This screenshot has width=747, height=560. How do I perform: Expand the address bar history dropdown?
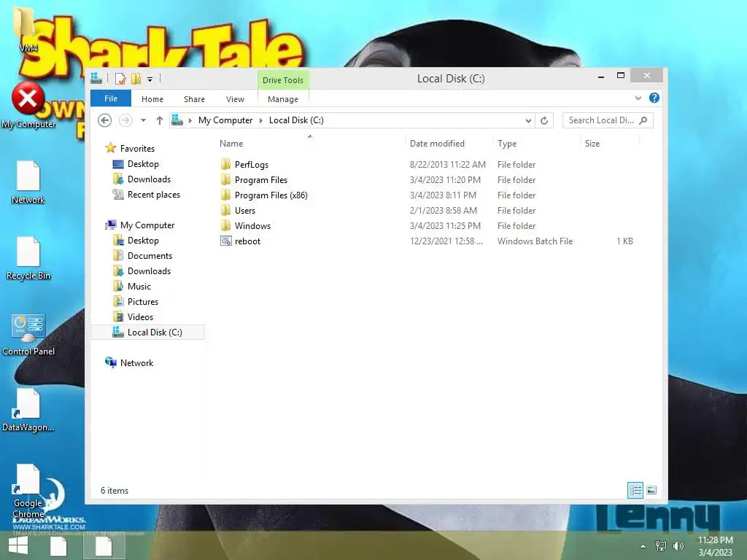[528, 120]
